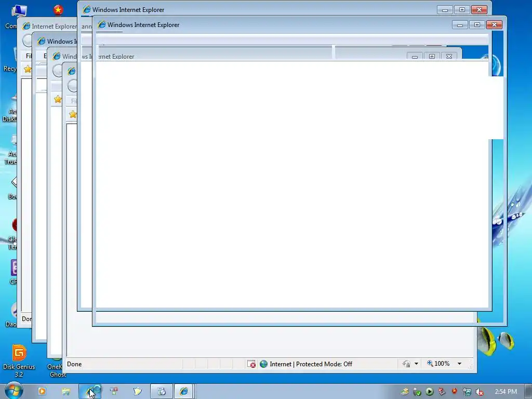Maximize the frontmost Windows Internet Explorer window

477,25
